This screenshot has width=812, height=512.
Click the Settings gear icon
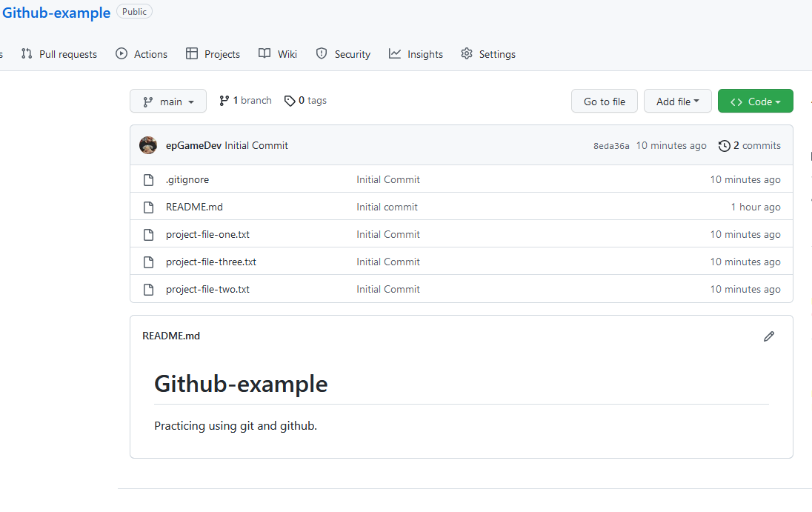(466, 53)
